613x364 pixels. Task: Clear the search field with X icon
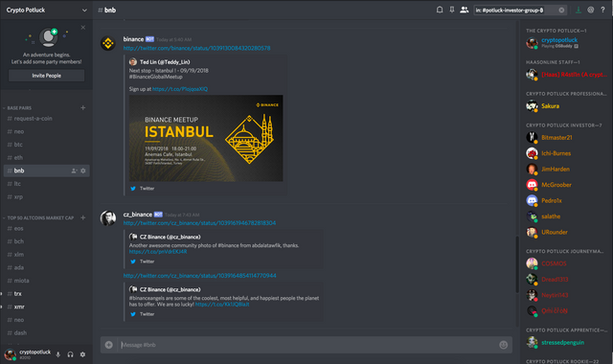tap(561, 11)
